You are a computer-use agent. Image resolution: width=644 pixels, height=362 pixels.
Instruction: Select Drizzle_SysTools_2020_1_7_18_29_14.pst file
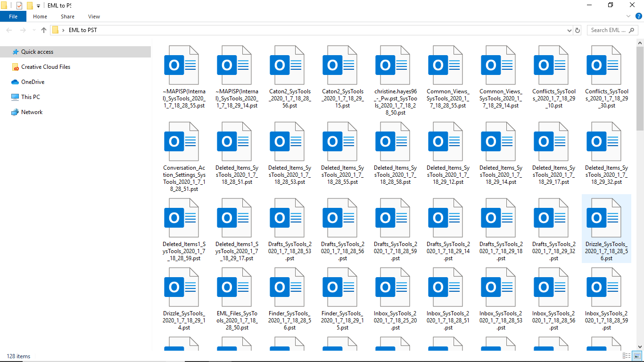coord(183,299)
